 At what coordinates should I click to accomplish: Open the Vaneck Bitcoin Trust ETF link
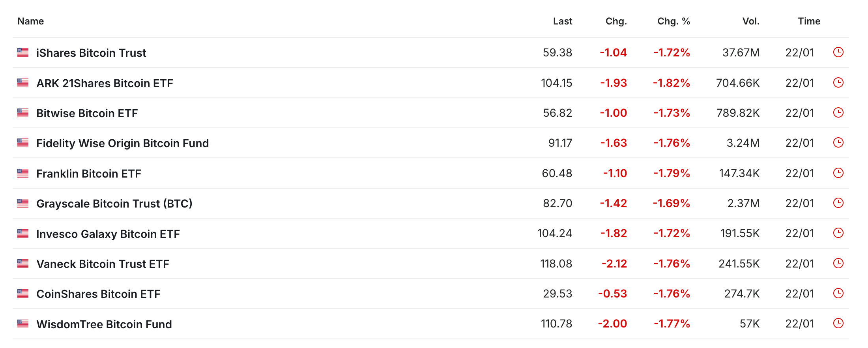click(x=103, y=264)
